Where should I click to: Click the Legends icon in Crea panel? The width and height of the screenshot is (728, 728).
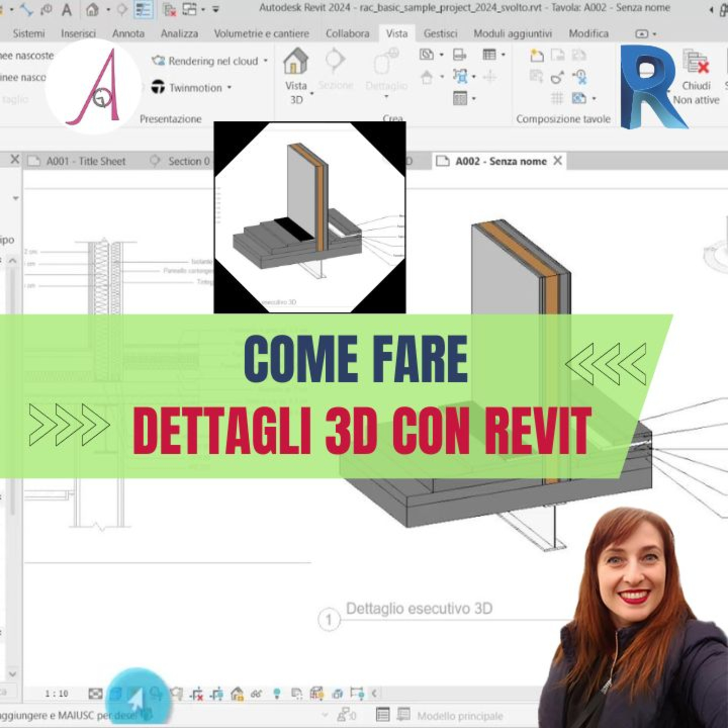coord(460,99)
